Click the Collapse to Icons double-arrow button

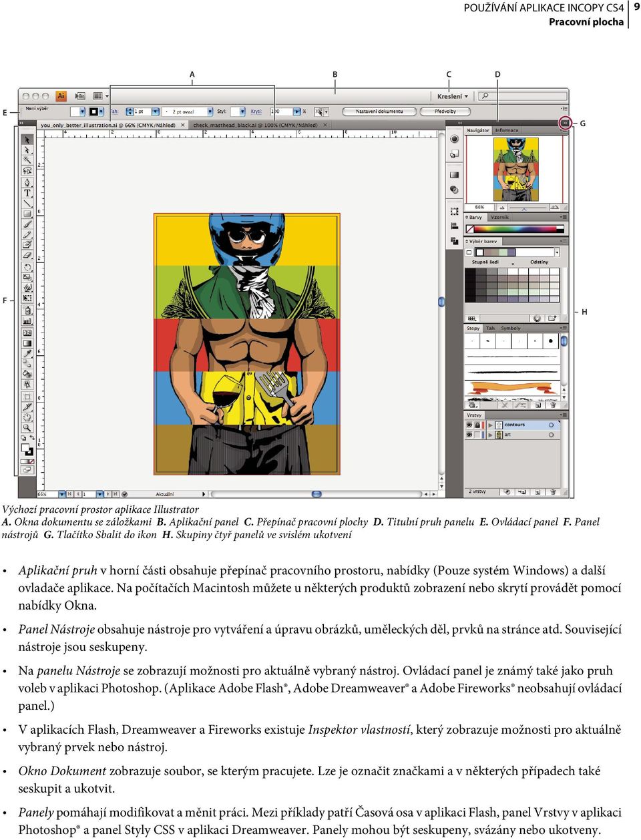(565, 123)
